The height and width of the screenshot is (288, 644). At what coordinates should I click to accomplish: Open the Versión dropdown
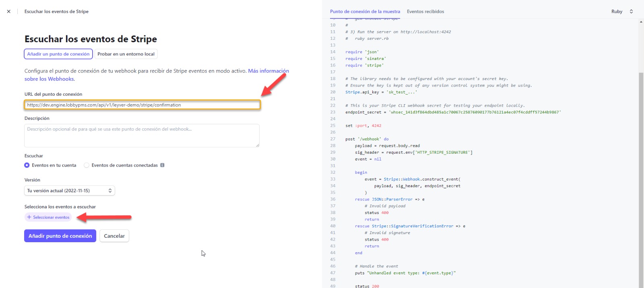coord(70,191)
